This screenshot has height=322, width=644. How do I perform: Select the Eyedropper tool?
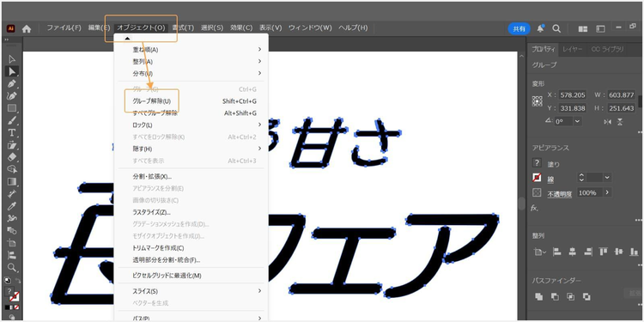tap(12, 206)
